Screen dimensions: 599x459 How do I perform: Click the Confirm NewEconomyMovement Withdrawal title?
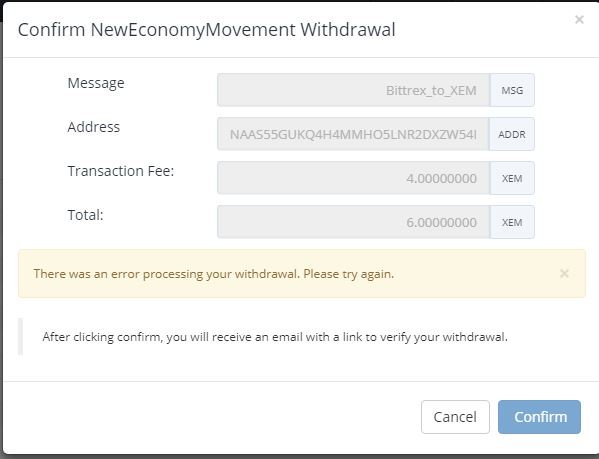(x=206, y=30)
